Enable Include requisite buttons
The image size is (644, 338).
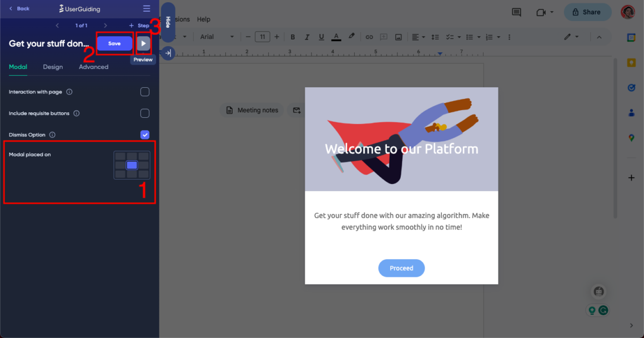[145, 113]
